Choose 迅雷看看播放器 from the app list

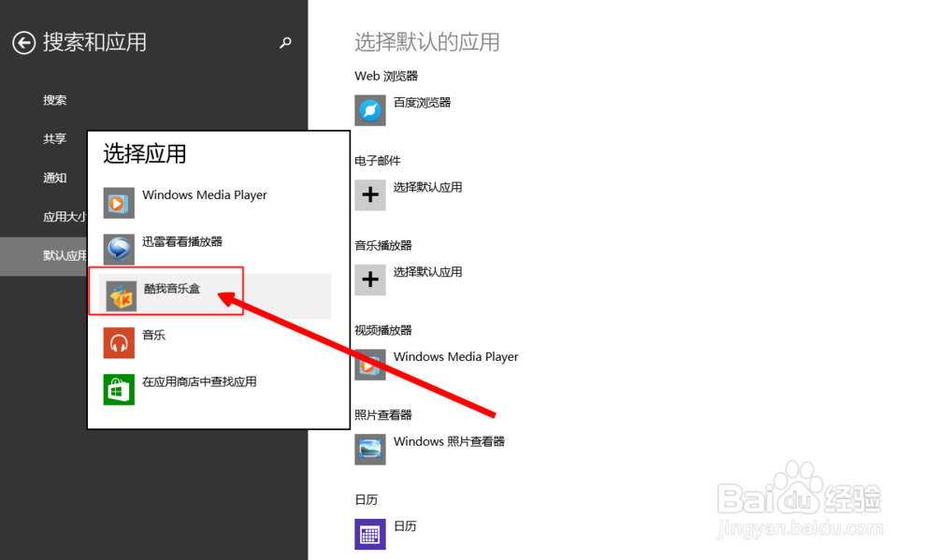(x=182, y=241)
